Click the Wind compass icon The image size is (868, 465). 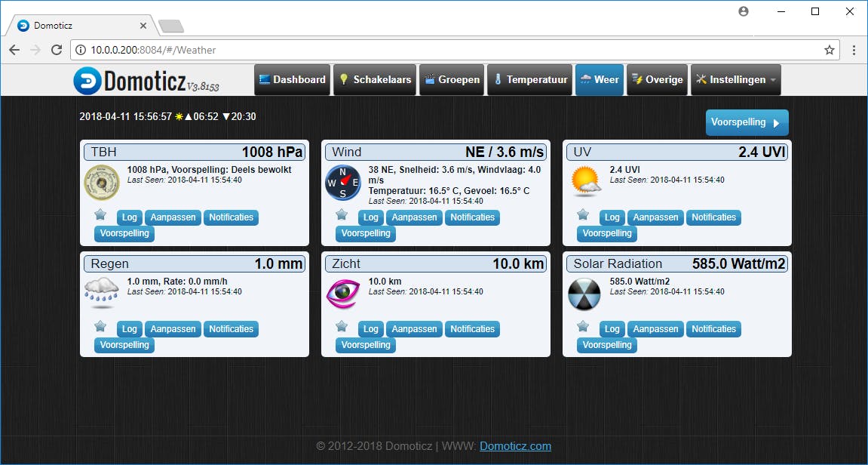(342, 183)
